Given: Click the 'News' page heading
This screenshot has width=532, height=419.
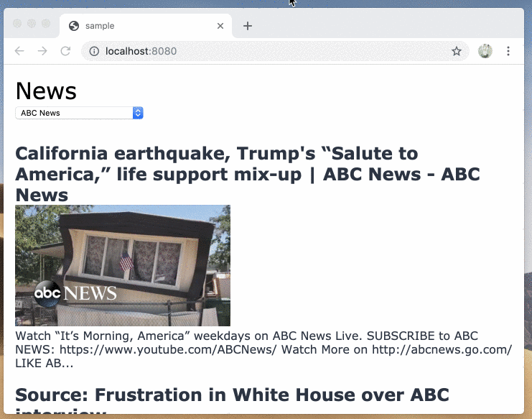Looking at the screenshot, I should click(x=46, y=91).
